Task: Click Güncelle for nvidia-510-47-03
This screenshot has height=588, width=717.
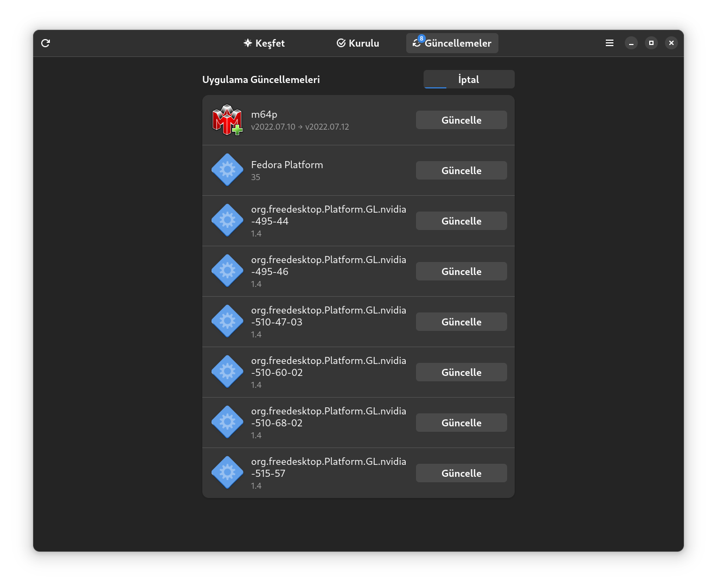Action: pyautogui.click(x=462, y=322)
